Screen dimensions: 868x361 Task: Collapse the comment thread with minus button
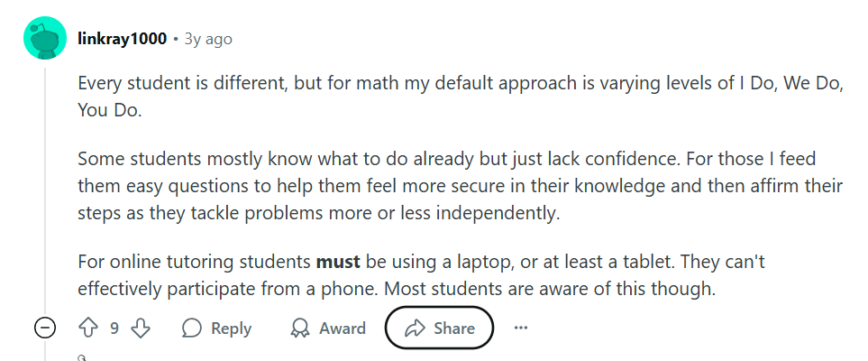point(44,329)
